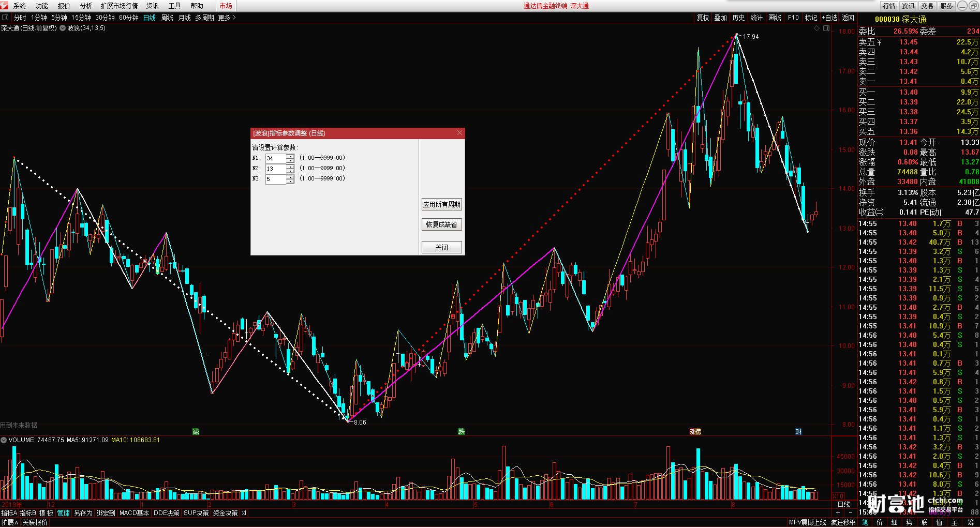This screenshot has width=980, height=528.
Task: Open 多周期 view
Action: (204, 18)
